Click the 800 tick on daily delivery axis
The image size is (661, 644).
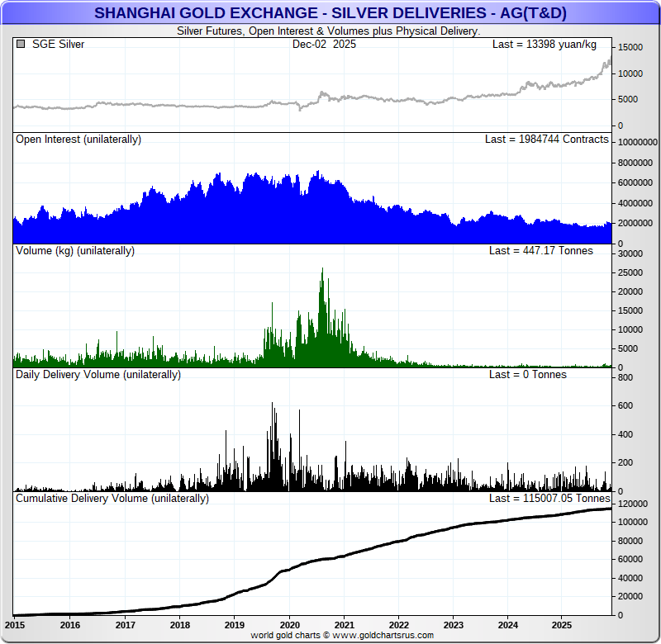[625, 378]
